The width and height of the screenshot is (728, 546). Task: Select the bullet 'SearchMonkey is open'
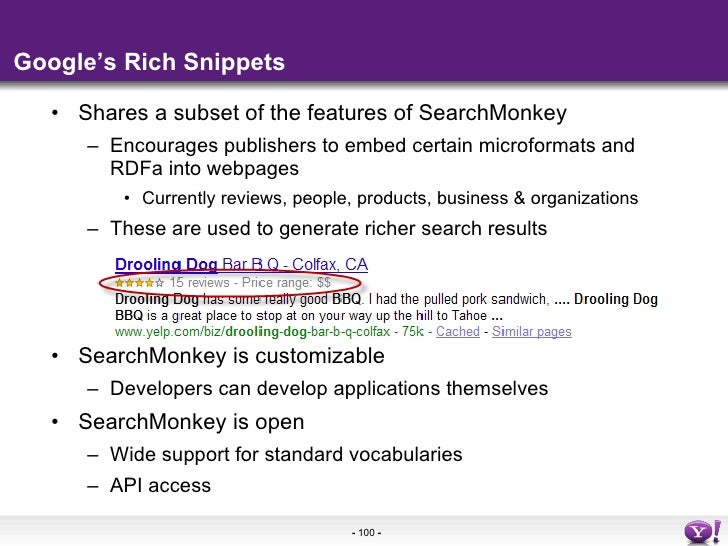click(191, 422)
